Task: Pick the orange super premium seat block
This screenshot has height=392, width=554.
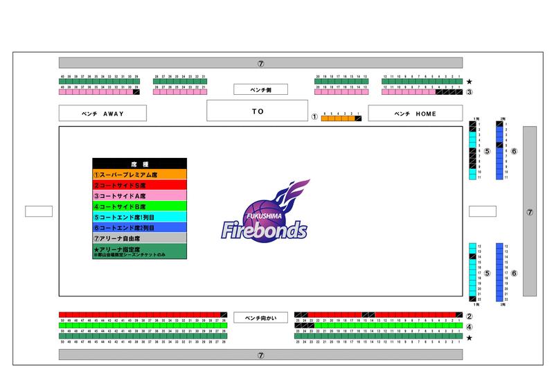Action: point(341,118)
